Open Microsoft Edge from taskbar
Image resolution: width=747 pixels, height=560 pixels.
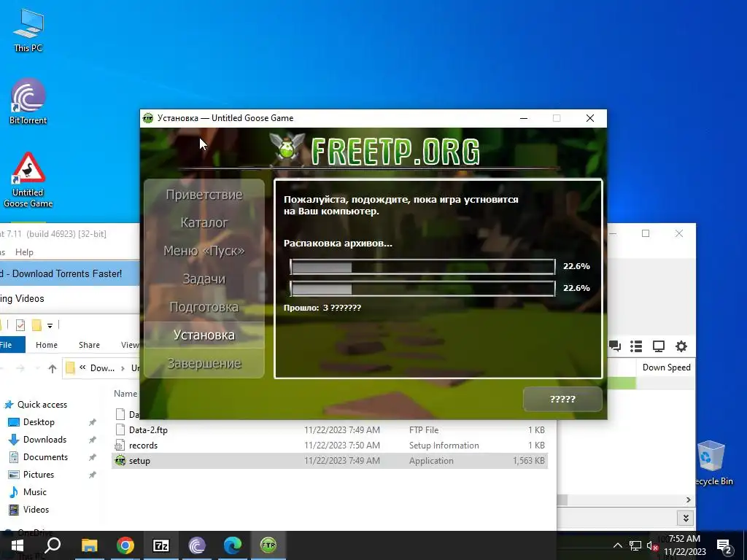click(233, 545)
